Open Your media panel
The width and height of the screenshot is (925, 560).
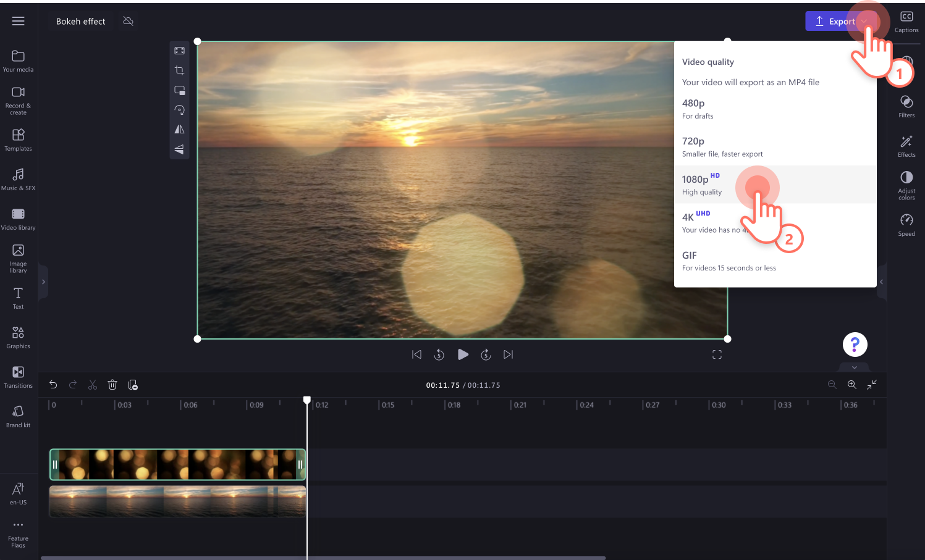point(18,61)
